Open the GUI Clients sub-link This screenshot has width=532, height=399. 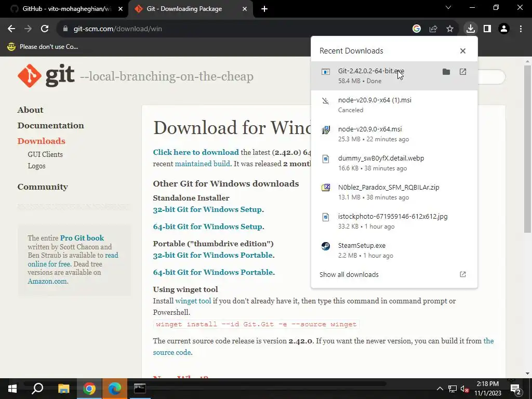coord(45,154)
